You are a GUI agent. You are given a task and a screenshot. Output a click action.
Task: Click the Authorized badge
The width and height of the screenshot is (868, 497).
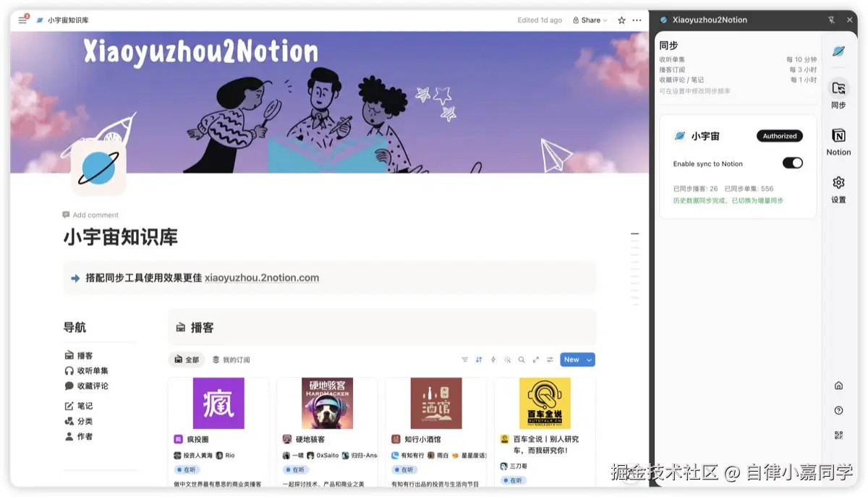tap(780, 136)
